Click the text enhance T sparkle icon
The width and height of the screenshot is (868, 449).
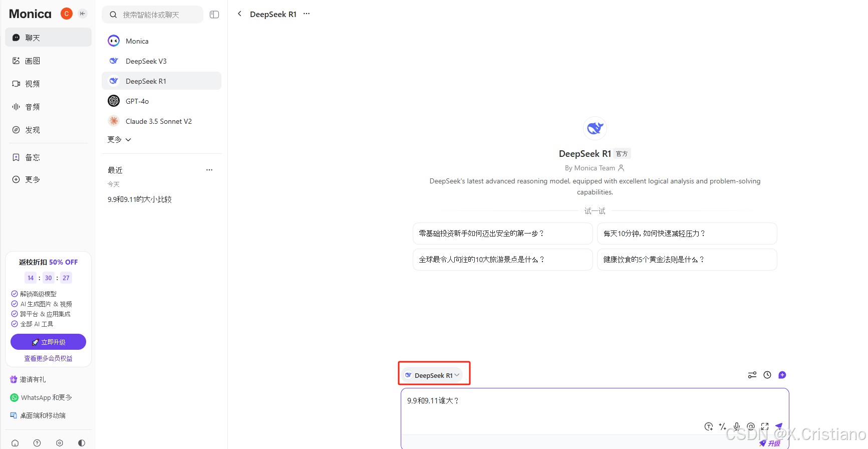tap(709, 426)
